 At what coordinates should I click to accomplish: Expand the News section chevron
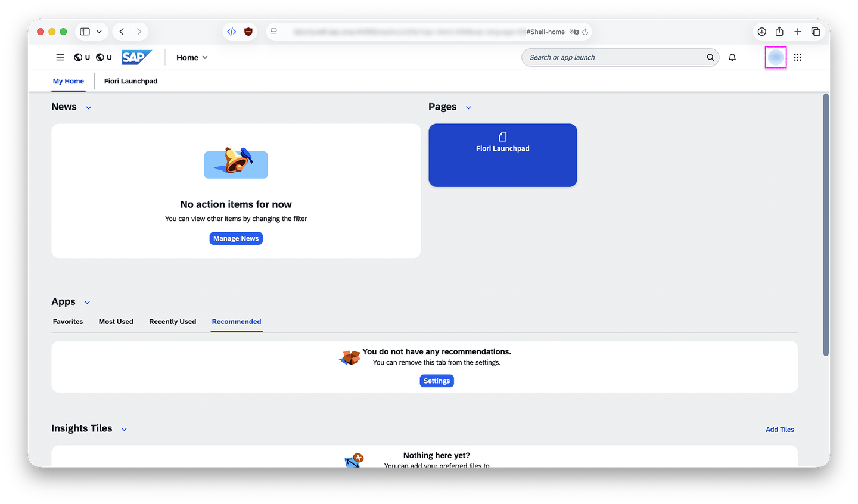click(89, 108)
